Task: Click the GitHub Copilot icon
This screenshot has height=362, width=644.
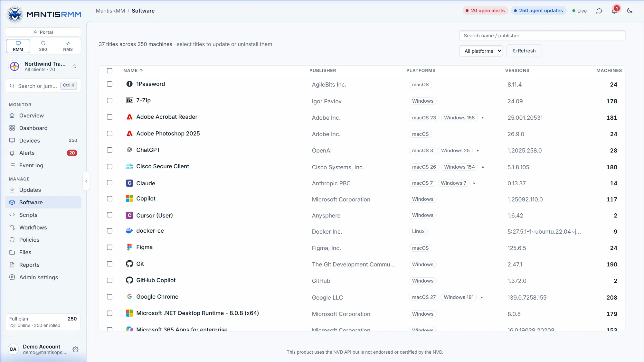Action: pos(129,280)
